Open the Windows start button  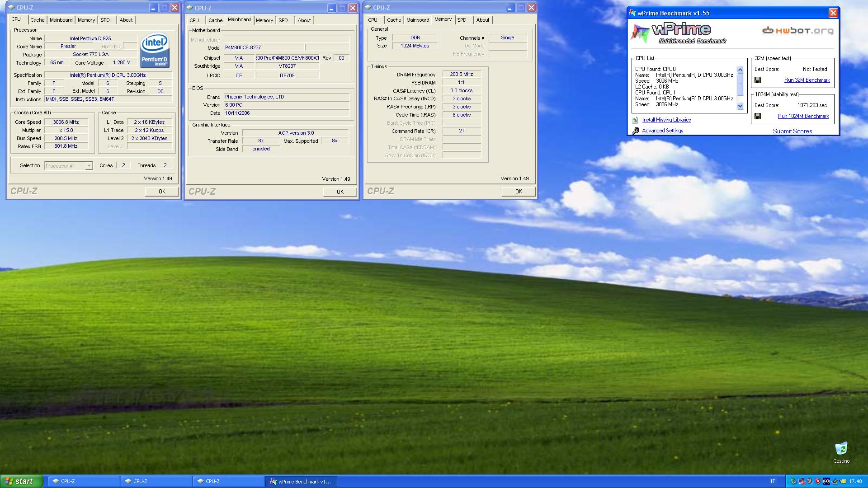click(22, 481)
